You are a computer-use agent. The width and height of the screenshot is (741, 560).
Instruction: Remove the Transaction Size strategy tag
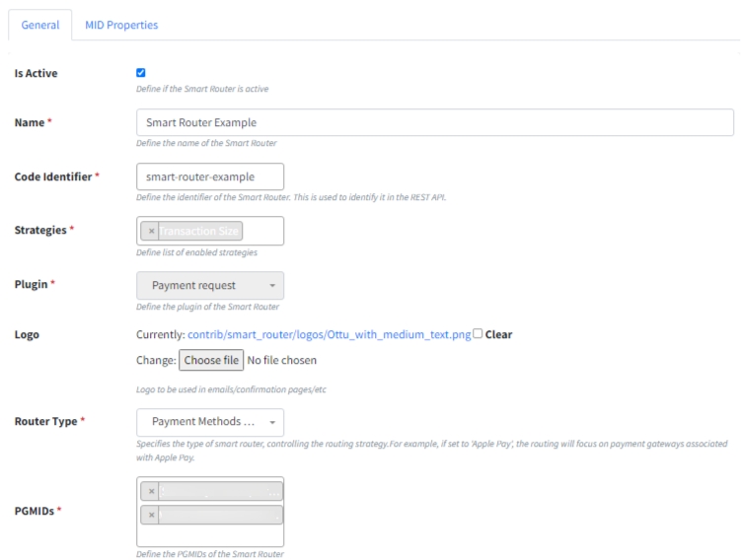click(x=151, y=231)
